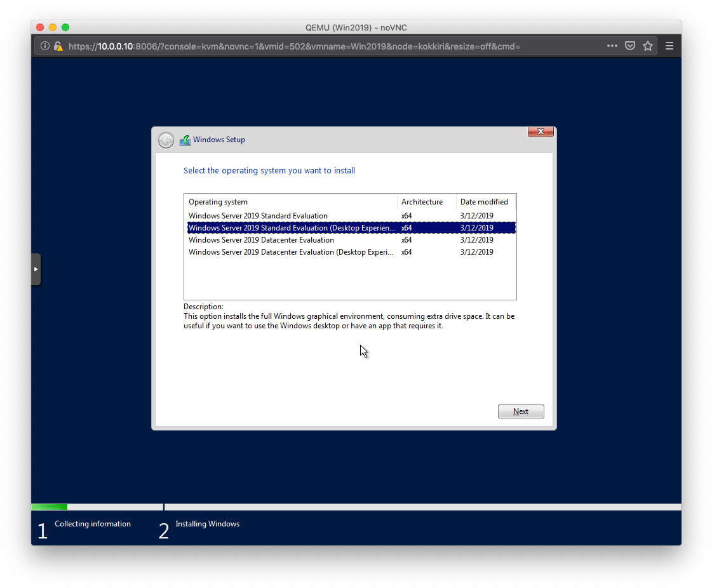Bookmark this page with the star icon
712x588 pixels.
[648, 46]
